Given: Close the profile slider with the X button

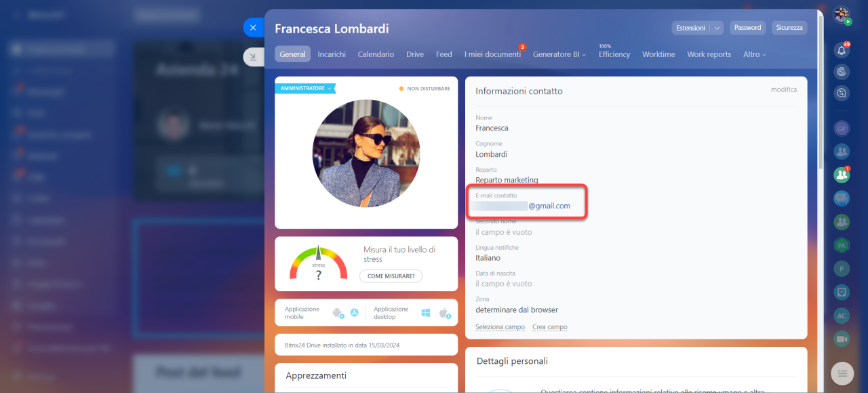Looking at the screenshot, I should 253,28.
